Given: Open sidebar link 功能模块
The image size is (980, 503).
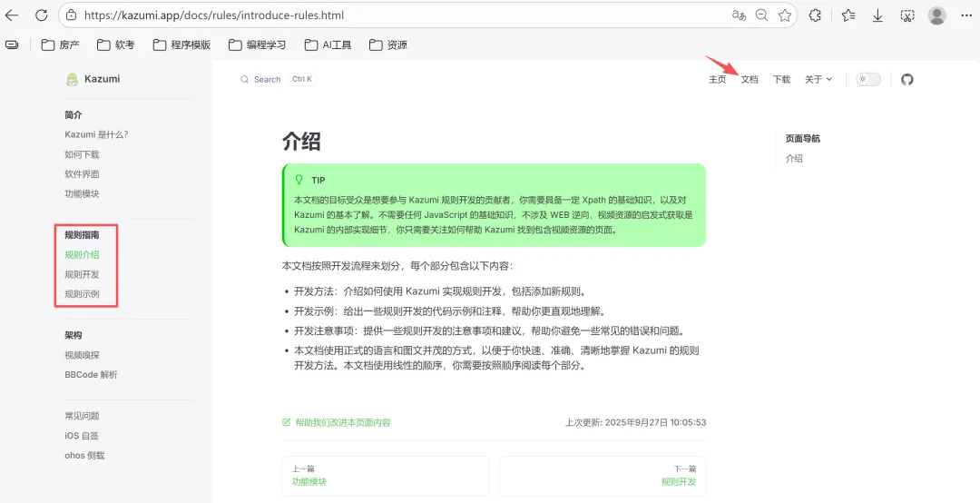Looking at the screenshot, I should coord(82,194).
